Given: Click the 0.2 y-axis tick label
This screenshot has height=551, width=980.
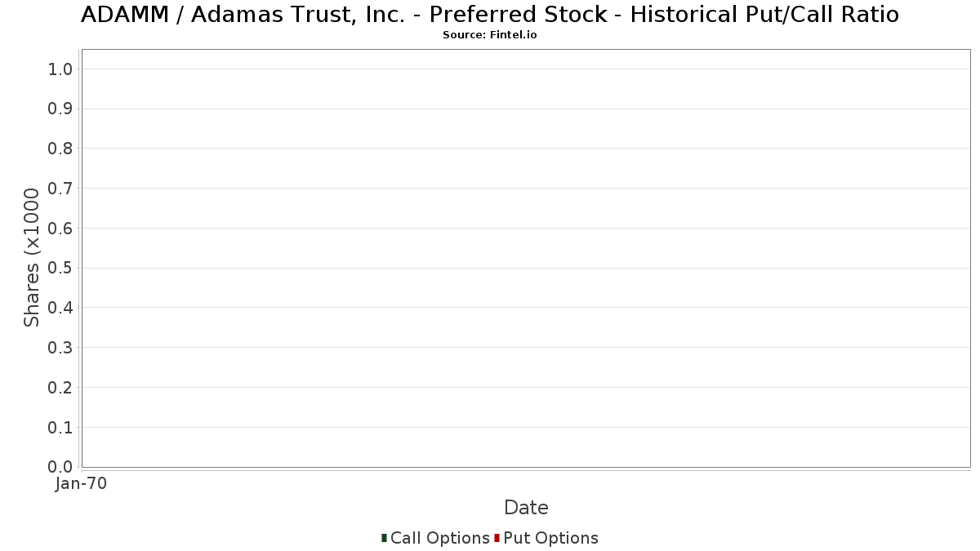Looking at the screenshot, I should click(60, 388).
